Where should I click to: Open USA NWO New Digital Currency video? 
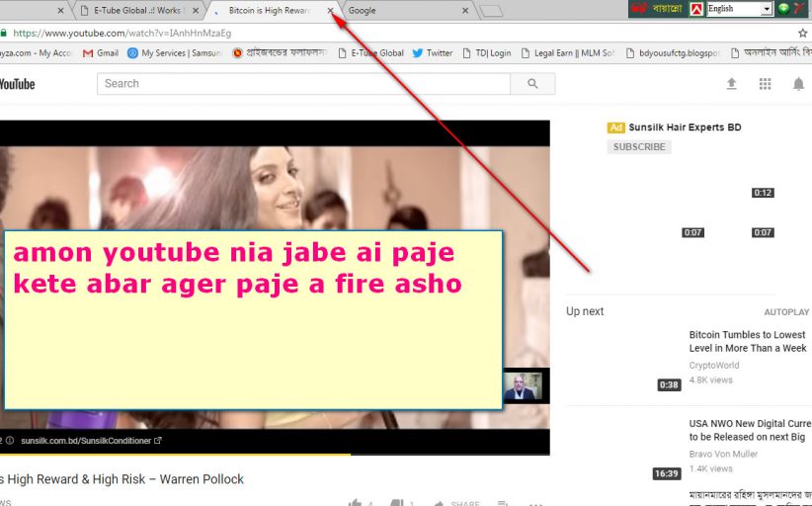coord(748,430)
